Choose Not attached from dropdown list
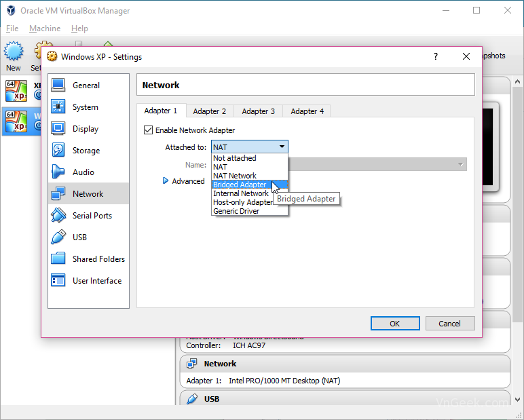 (x=249, y=158)
